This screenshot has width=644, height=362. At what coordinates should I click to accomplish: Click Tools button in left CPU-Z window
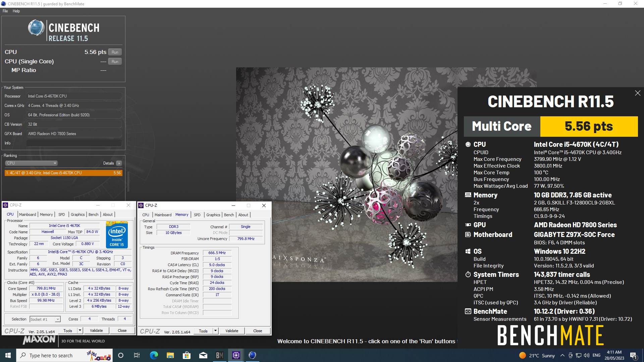coord(68,330)
